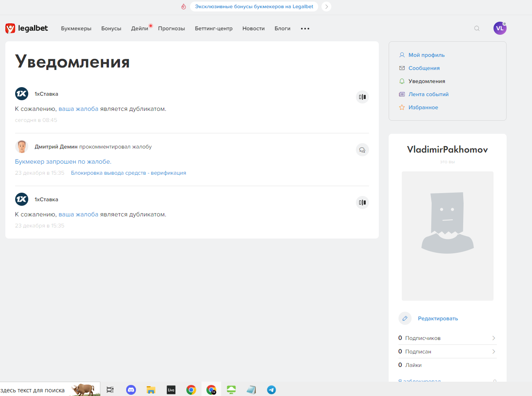This screenshot has height=396, width=532.
Task: Open the Букмекеры menu item
Action: click(76, 29)
